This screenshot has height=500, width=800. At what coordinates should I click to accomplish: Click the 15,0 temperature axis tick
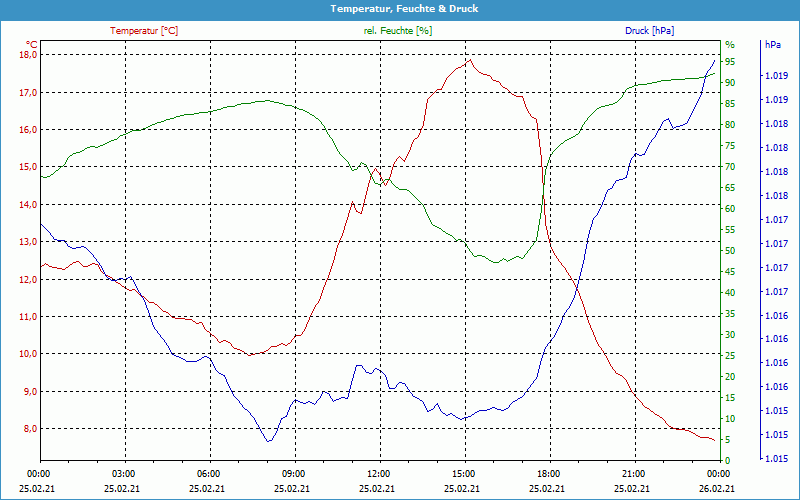pos(29,167)
